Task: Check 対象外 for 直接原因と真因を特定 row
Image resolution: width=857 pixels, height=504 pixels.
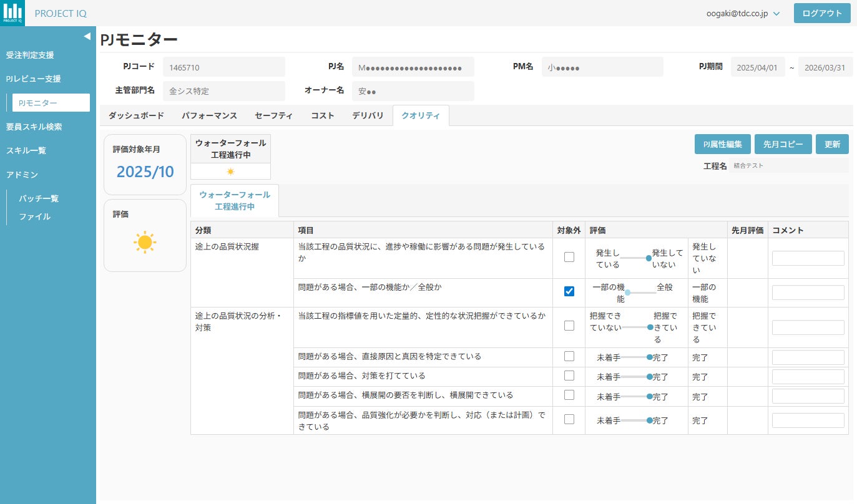Action: tap(569, 356)
